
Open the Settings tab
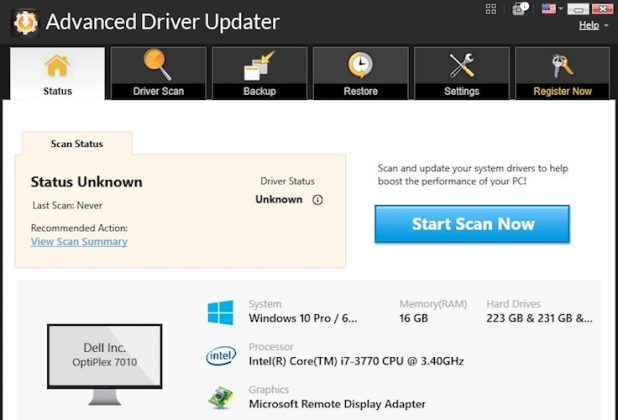tap(462, 73)
